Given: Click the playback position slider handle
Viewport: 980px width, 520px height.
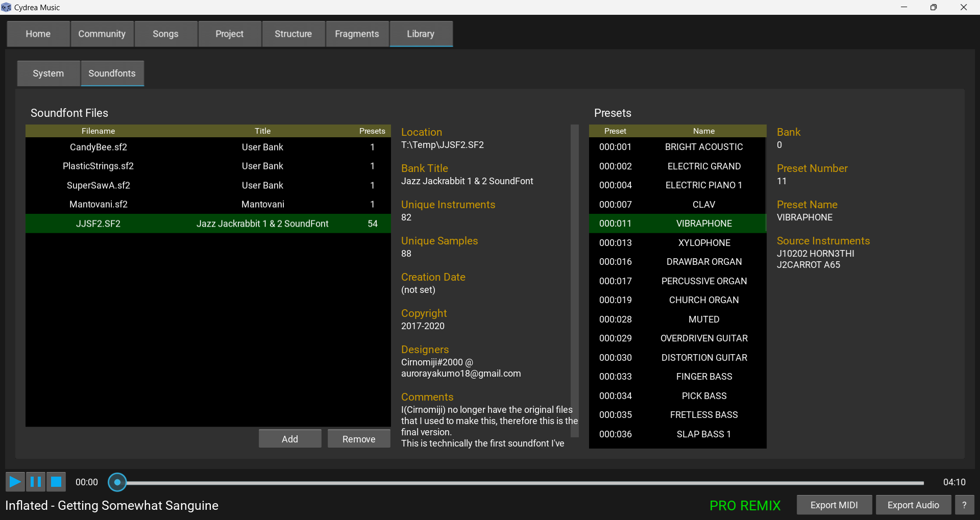Looking at the screenshot, I should 117,482.
